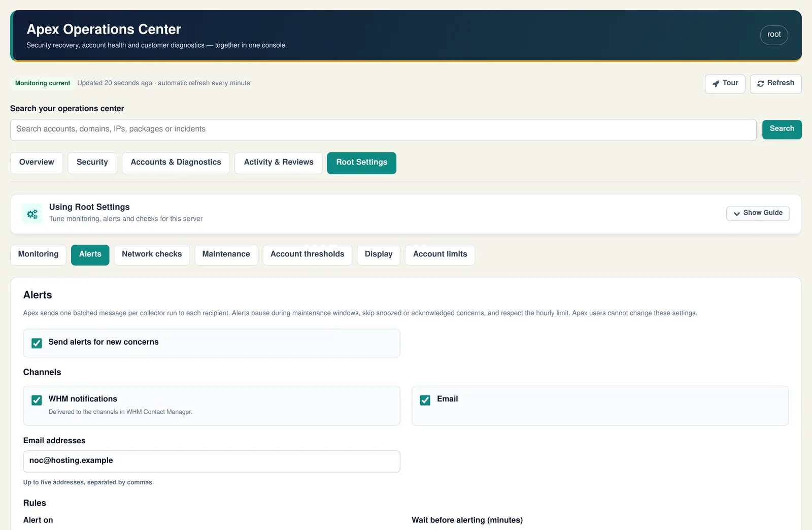Click the rocket icon on Tour button

coord(716,84)
